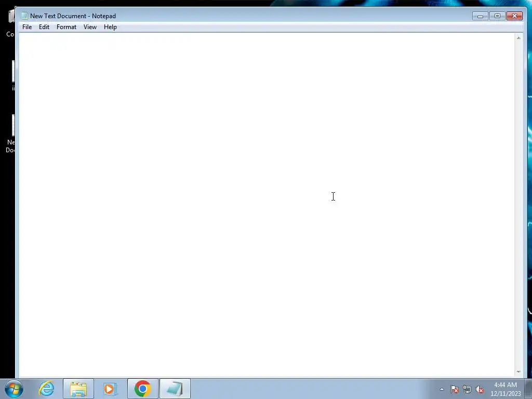
Task: Launch Internet Explorer from the taskbar
Action: pos(46,389)
